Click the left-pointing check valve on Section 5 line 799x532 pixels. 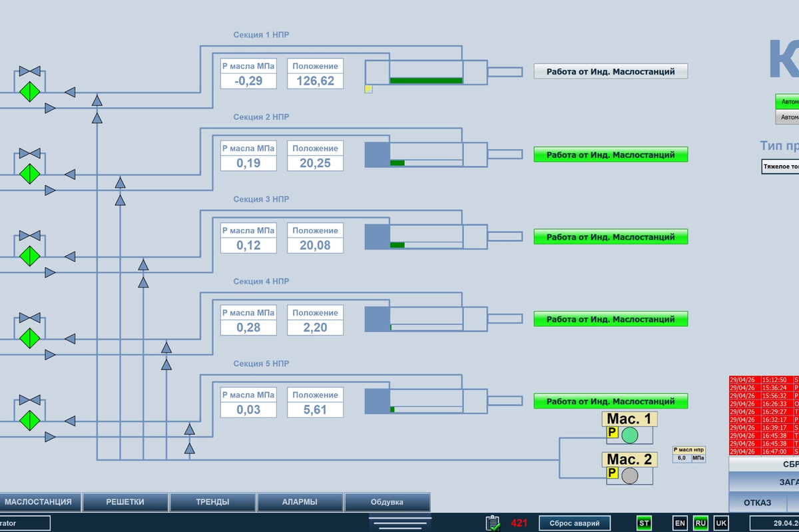click(69, 421)
